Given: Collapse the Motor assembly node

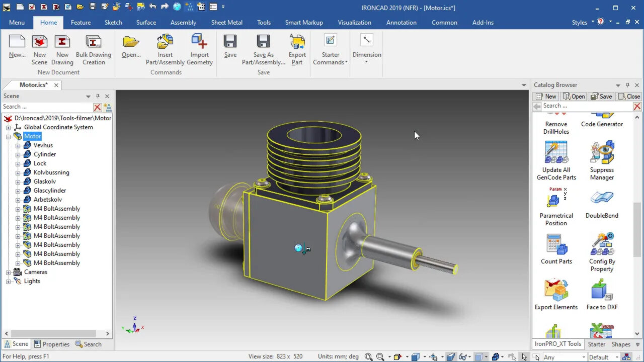Looking at the screenshot, I should coord(9,136).
